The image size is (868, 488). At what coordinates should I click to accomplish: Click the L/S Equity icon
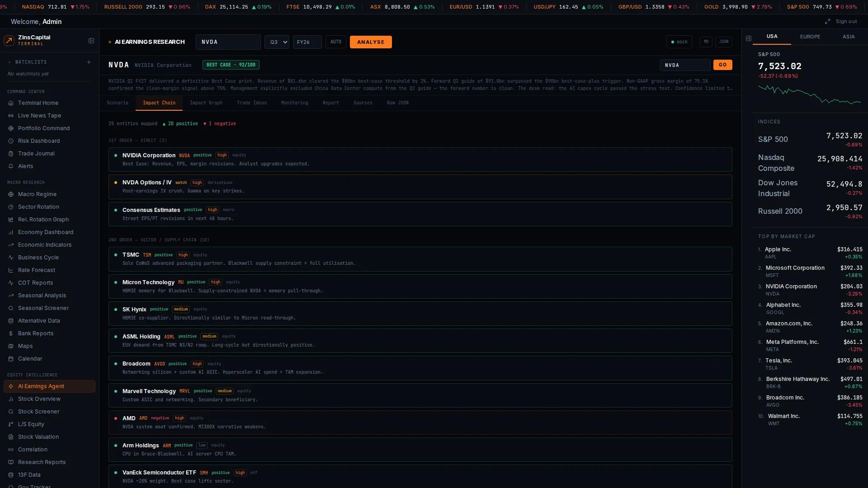tap(11, 424)
